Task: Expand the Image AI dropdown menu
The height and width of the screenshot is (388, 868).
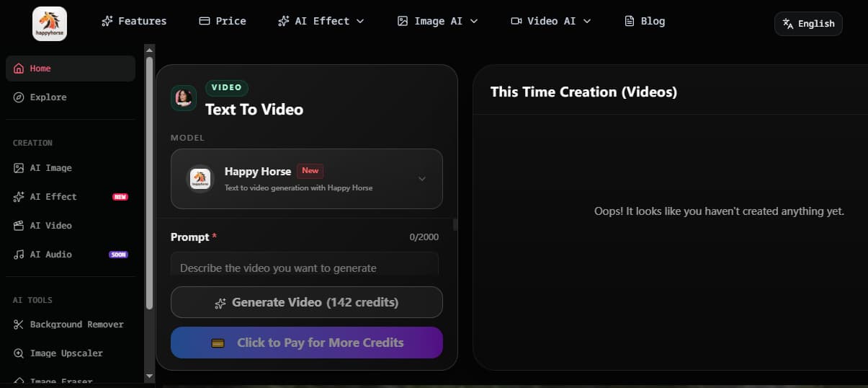Action: point(437,21)
